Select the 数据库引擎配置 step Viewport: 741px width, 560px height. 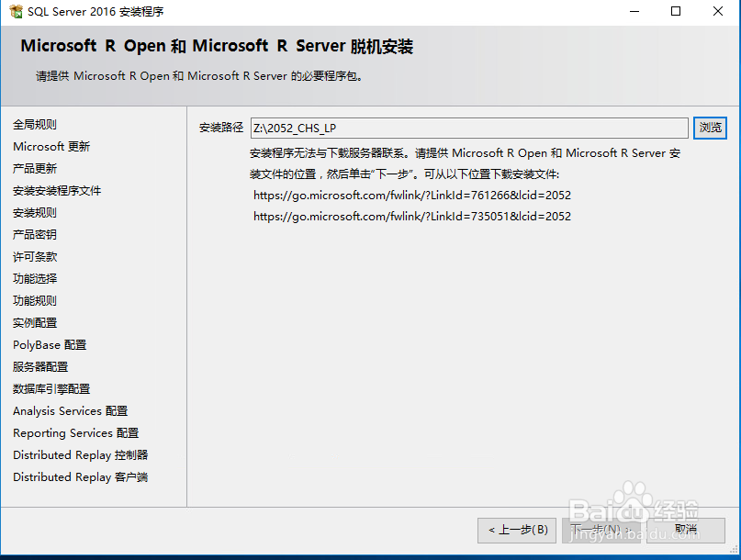click(51, 389)
